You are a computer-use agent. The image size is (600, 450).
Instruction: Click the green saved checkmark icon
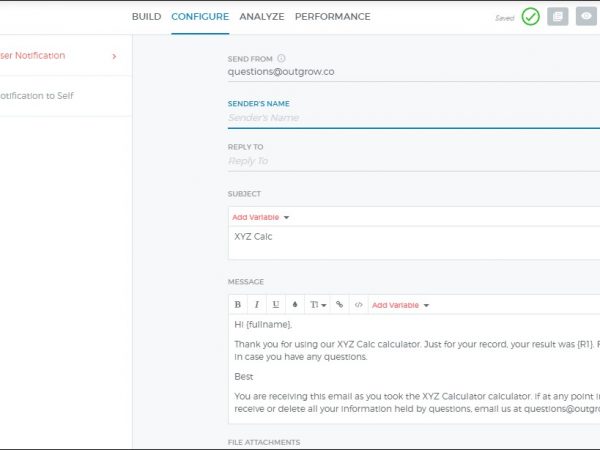point(530,17)
